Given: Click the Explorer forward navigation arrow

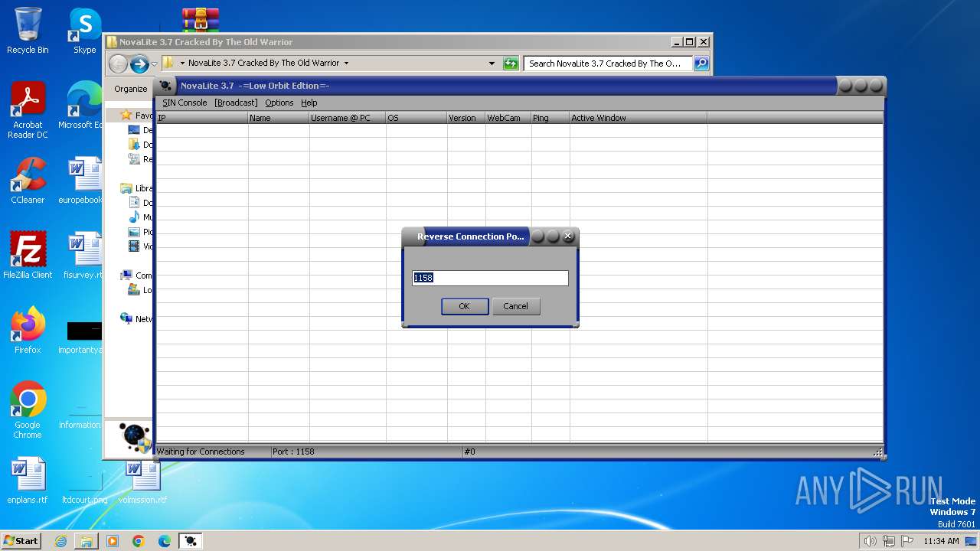Looking at the screenshot, I should coord(139,64).
